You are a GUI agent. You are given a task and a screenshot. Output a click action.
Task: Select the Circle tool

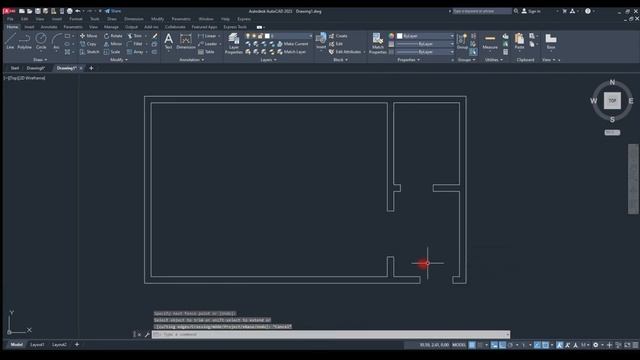point(41,41)
